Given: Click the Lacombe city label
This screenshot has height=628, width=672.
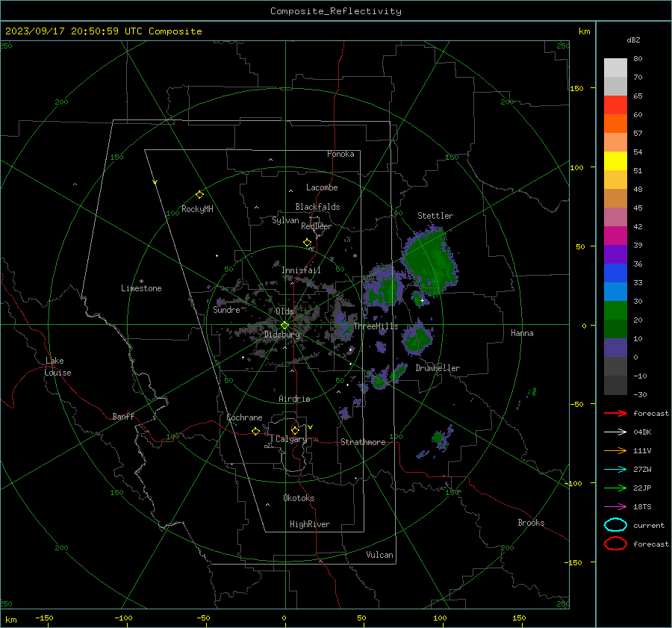Looking at the screenshot, I should (322, 187).
